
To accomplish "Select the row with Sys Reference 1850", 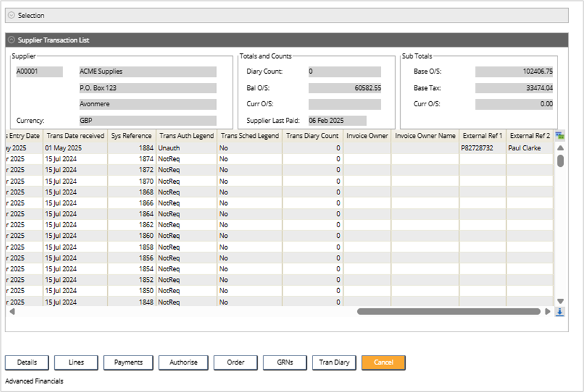I will (x=279, y=291).
